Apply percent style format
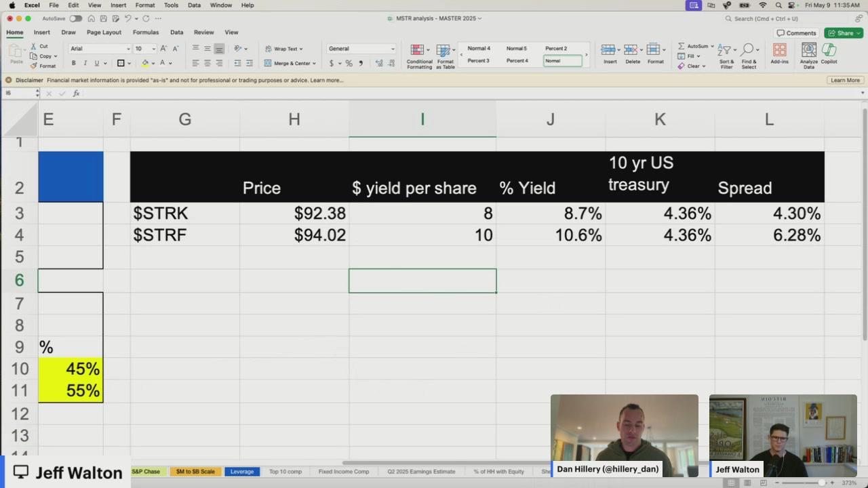 point(349,63)
